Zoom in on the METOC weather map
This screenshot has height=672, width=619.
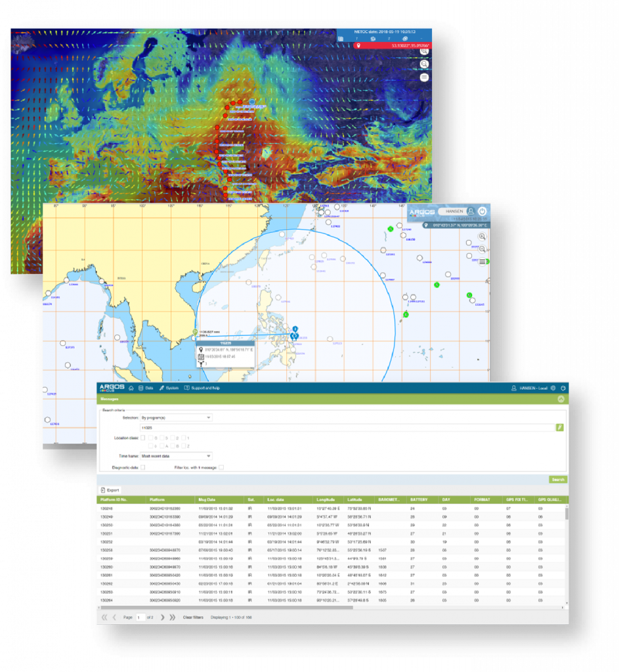point(424,51)
